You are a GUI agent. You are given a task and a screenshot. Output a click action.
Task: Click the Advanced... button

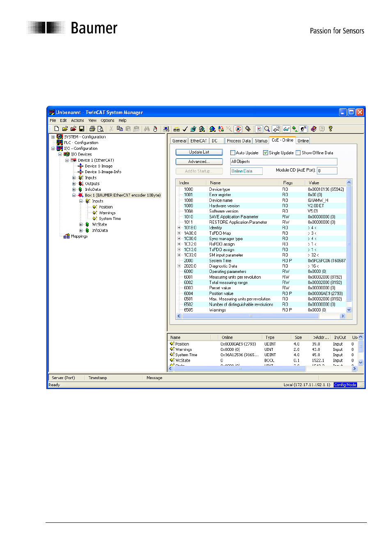click(x=199, y=162)
